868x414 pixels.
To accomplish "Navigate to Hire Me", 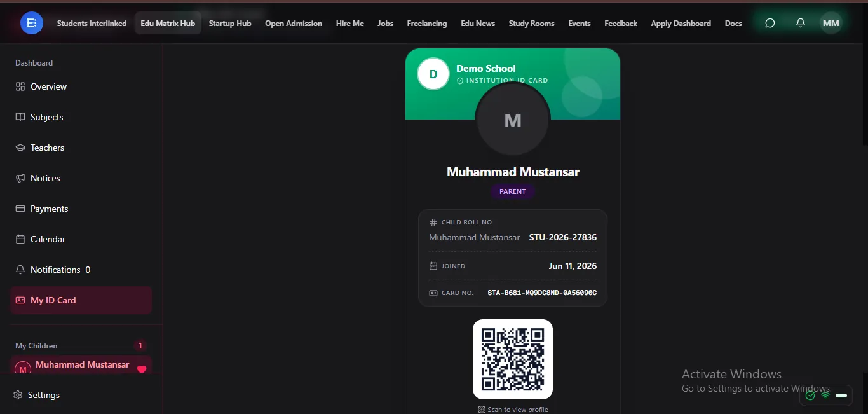I will click(x=350, y=23).
